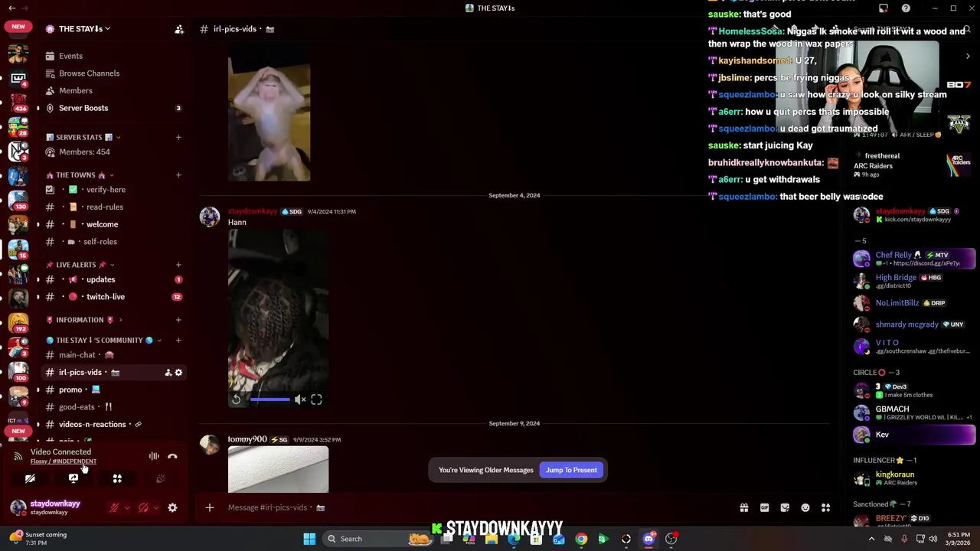Open the Flossy / #INDEPENDENT voice channel link

[64, 461]
